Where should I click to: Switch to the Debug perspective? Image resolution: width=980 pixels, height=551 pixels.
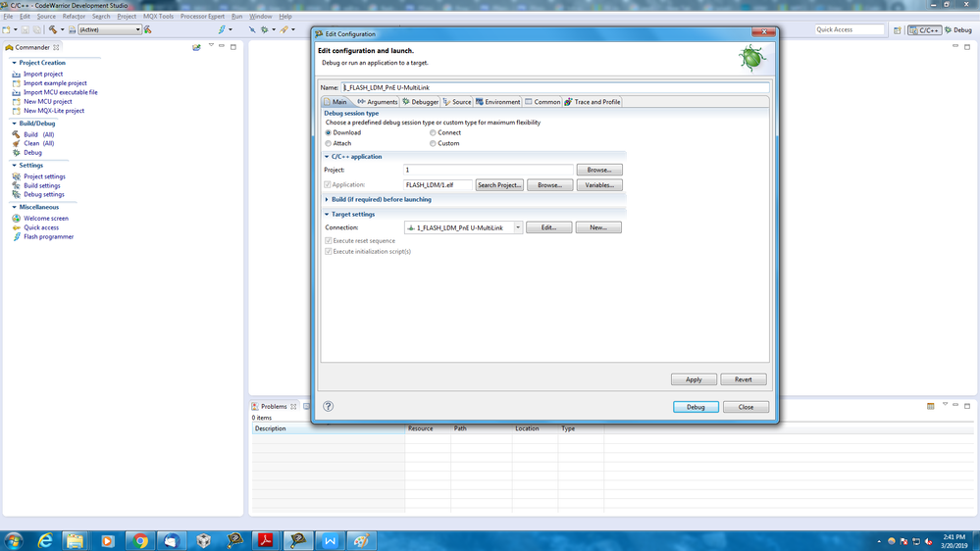pos(958,30)
